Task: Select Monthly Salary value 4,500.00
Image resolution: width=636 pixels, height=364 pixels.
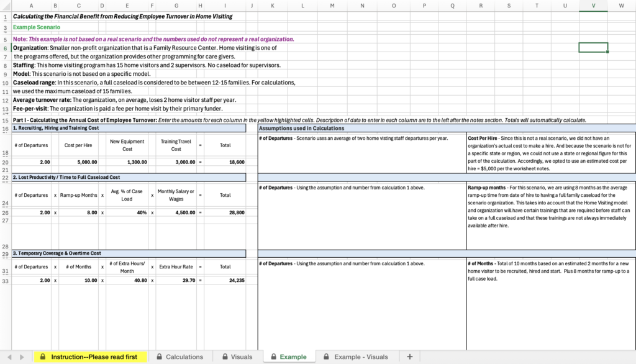Action: pyautogui.click(x=176, y=212)
